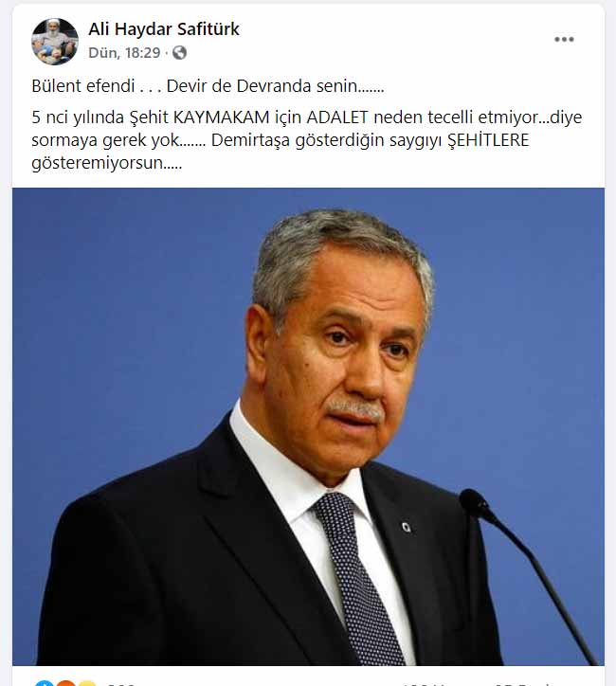View the reaction count beside reaction icons
Image resolution: width=616 pixels, height=686 pixels.
pyautogui.click(x=120, y=684)
